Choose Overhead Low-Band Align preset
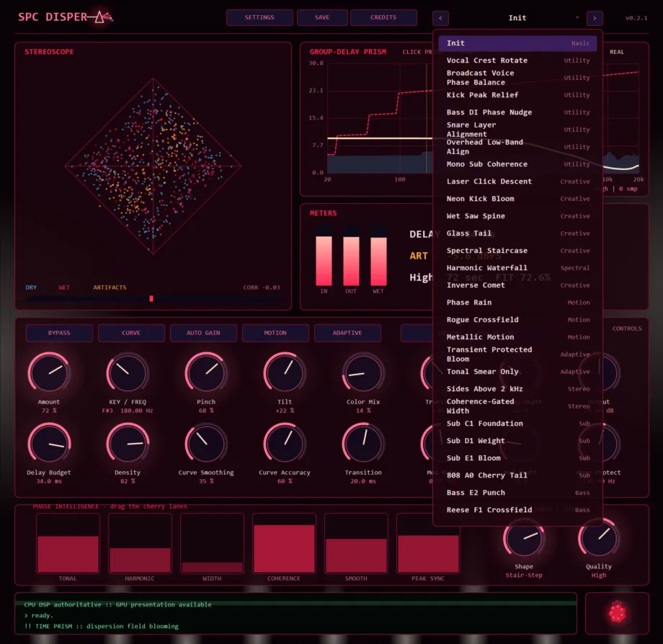The image size is (663, 644). (517, 147)
